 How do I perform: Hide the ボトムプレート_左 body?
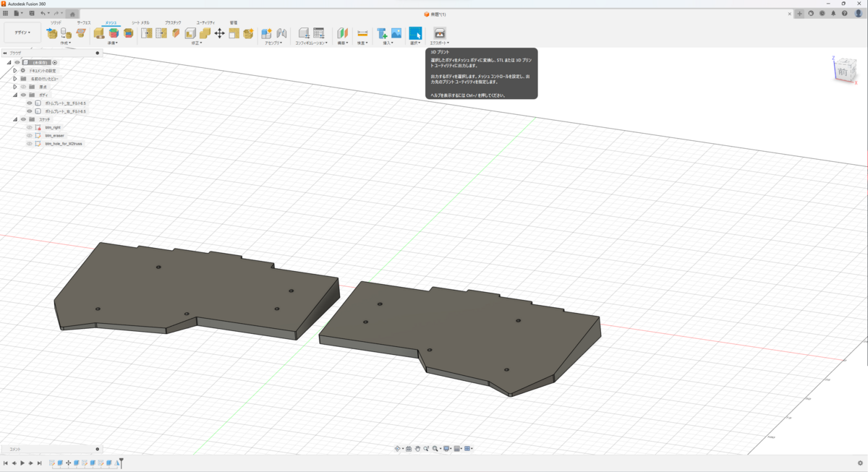[x=30, y=103]
